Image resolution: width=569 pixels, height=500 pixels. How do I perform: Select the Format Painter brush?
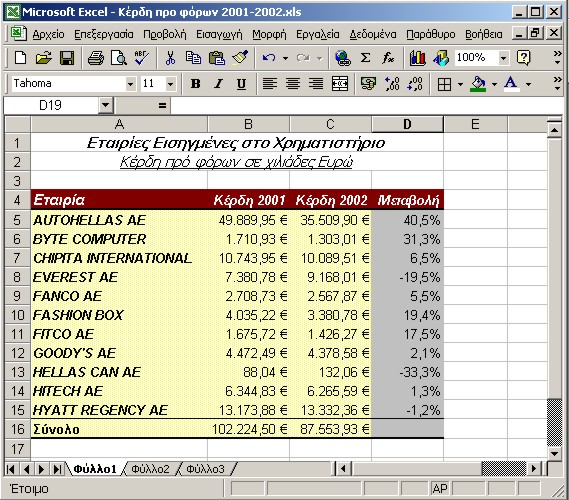(240, 58)
